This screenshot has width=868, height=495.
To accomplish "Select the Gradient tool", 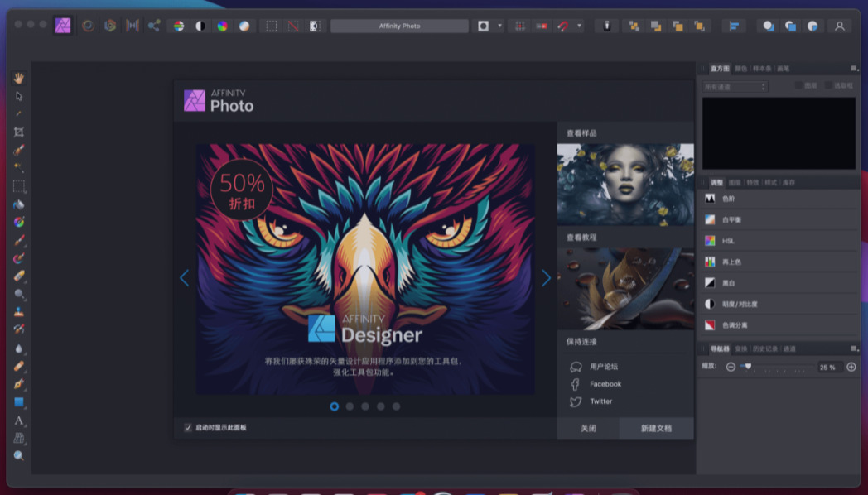I will (19, 222).
